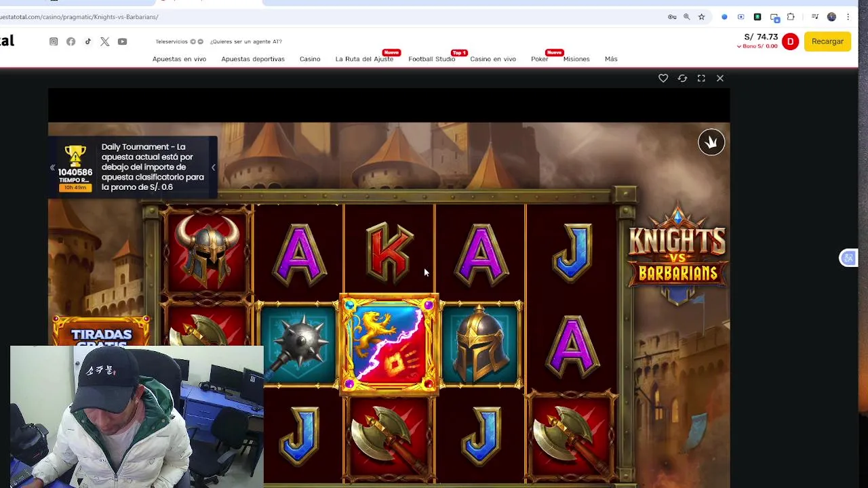Open the Facebook social link
The width and height of the screenshot is (868, 488).
(71, 41)
